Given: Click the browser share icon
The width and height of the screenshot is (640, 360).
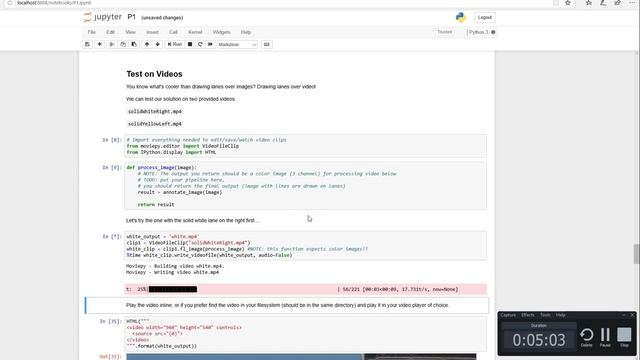Looking at the screenshot, I should point(618,3).
